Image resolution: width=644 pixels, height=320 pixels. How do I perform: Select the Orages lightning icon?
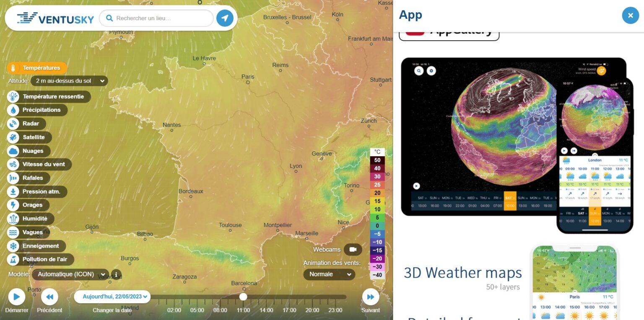[13, 205]
